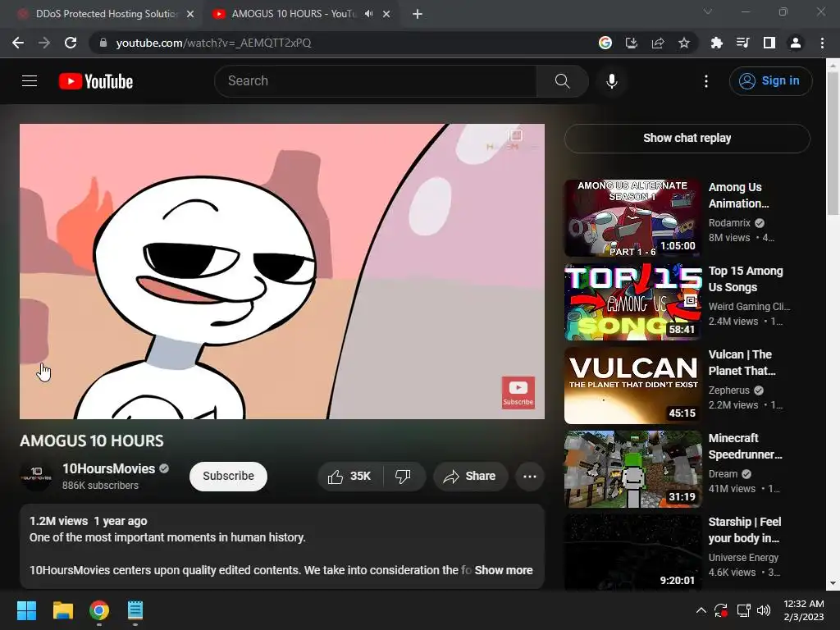Bookmark this tab with the star
Screen dimensions: 840x630
(x=684, y=43)
